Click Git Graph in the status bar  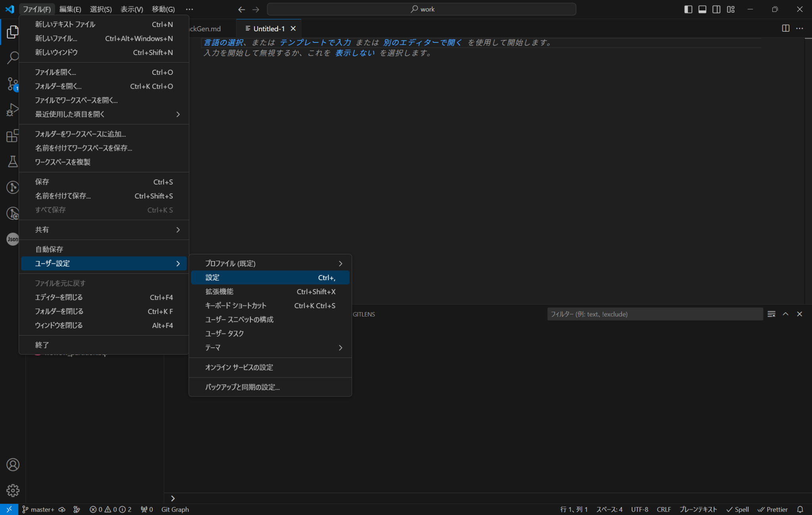point(175,509)
